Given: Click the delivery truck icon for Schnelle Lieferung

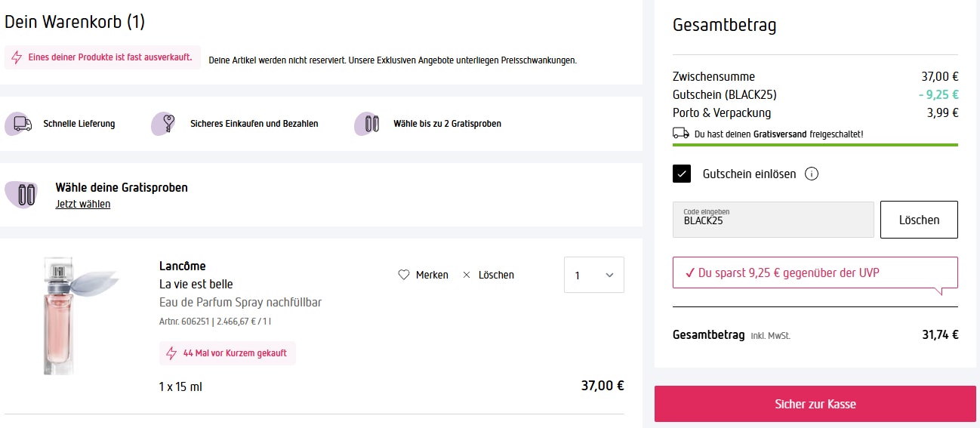Looking at the screenshot, I should coord(22,124).
